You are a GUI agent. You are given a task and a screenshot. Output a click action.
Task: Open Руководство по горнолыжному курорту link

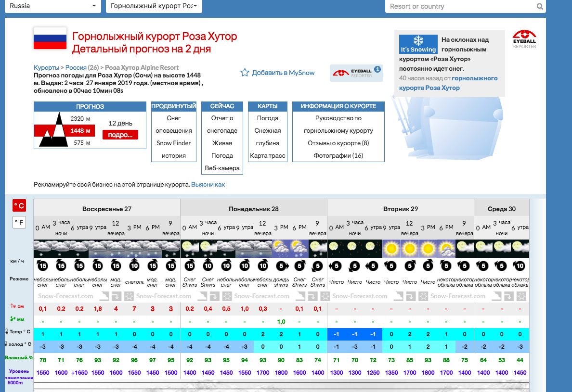click(338, 124)
